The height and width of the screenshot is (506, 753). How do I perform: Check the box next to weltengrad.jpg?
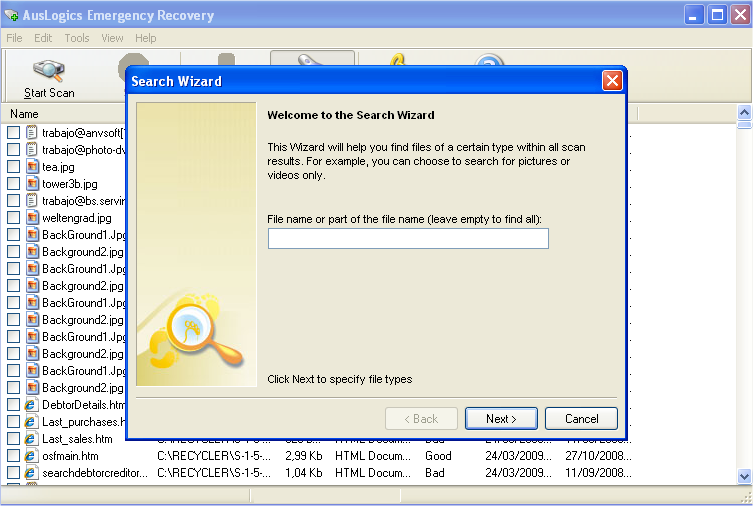(13, 217)
